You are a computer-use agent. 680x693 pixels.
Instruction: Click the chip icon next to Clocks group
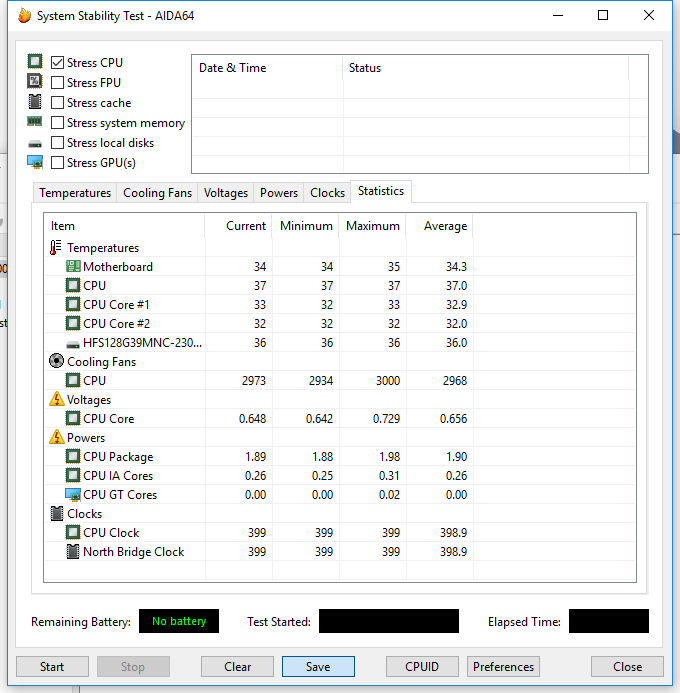pyautogui.click(x=57, y=514)
